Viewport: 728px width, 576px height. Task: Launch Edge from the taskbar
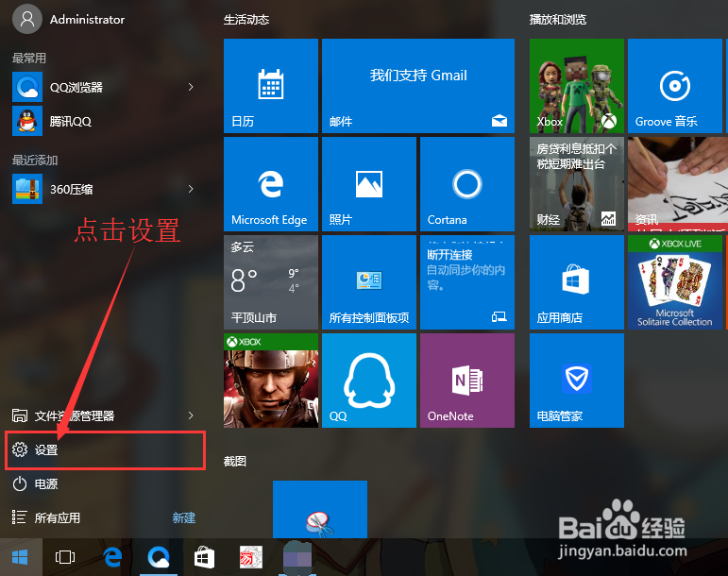click(112, 556)
